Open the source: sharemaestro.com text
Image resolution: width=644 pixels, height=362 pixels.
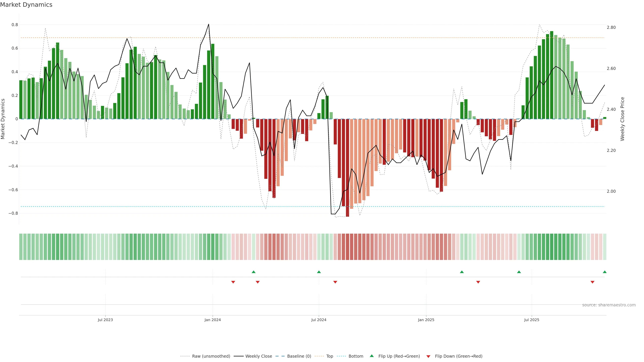point(609,305)
